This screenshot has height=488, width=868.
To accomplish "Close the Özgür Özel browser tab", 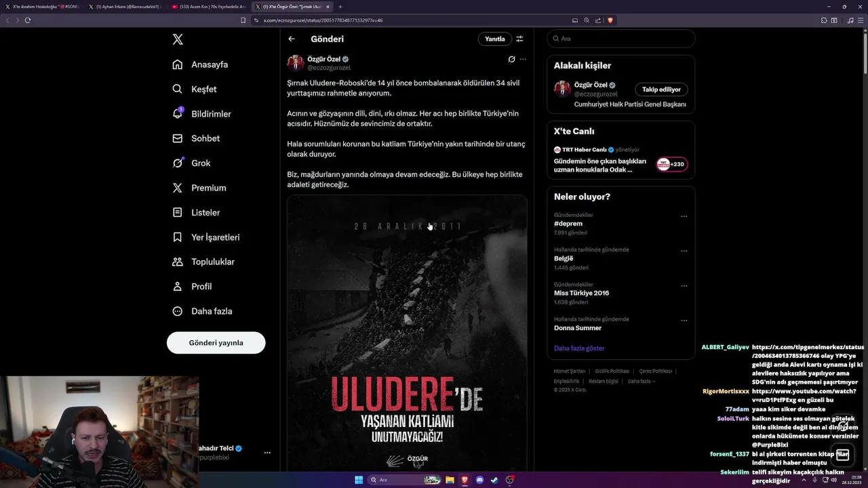I will click(x=328, y=7).
